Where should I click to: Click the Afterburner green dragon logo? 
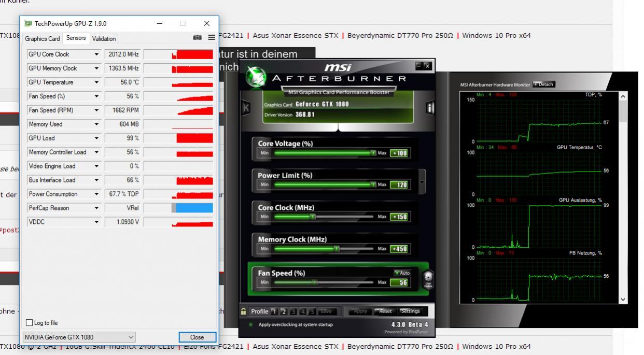tap(255, 76)
